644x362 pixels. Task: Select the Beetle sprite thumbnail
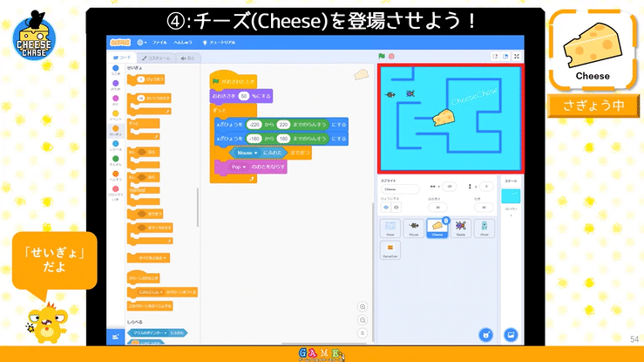(461, 229)
